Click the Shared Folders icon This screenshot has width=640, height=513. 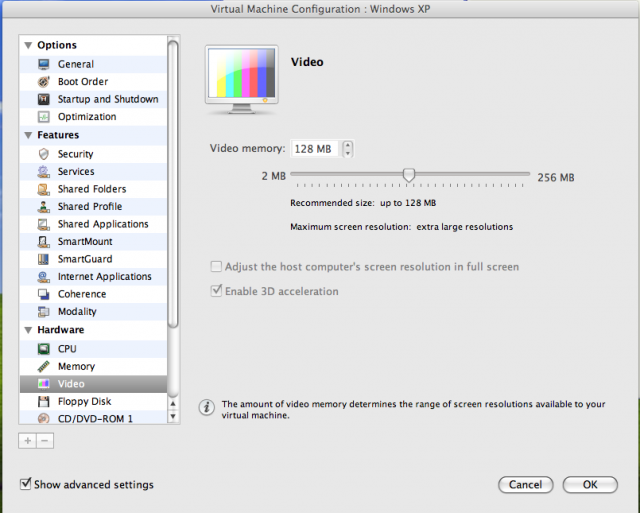(x=44, y=189)
